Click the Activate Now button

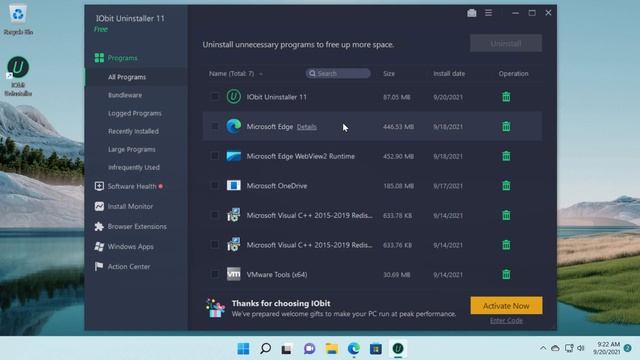tap(506, 305)
